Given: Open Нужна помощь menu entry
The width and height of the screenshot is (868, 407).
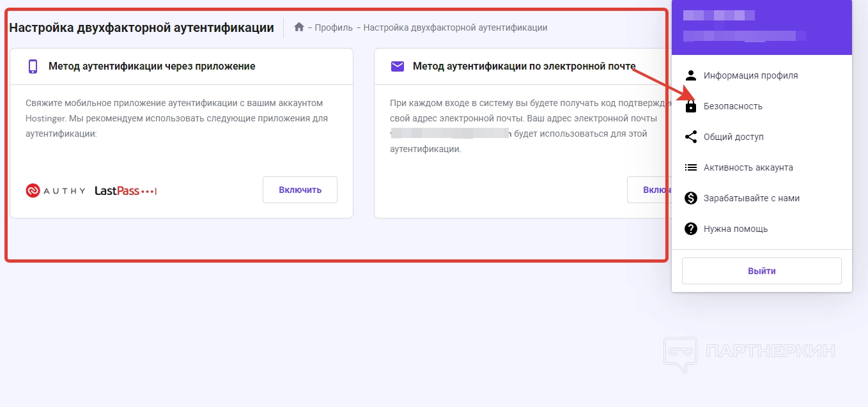Looking at the screenshot, I should (762, 229).
